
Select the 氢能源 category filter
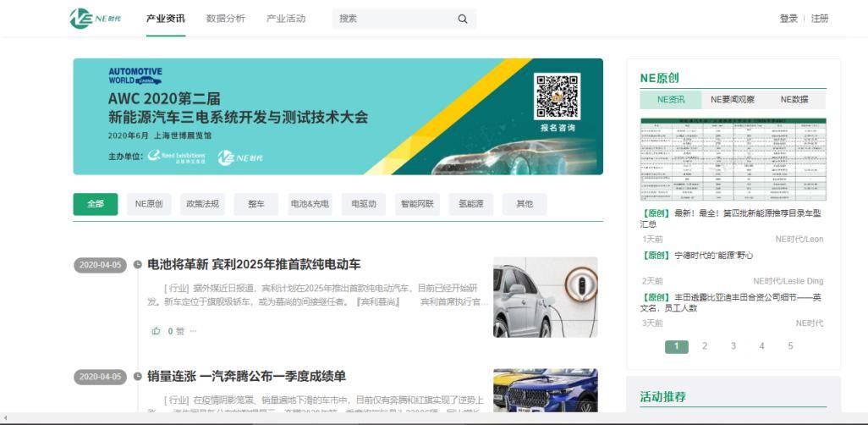pyautogui.click(x=471, y=204)
